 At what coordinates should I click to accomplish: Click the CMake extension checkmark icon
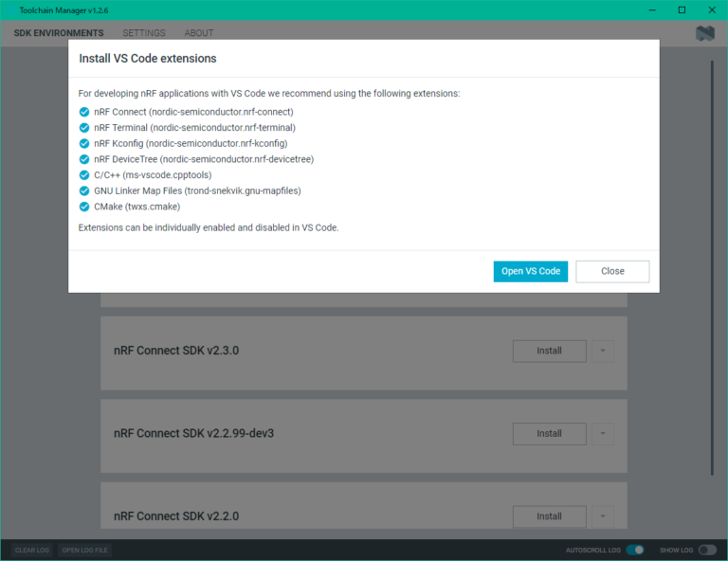tap(84, 207)
